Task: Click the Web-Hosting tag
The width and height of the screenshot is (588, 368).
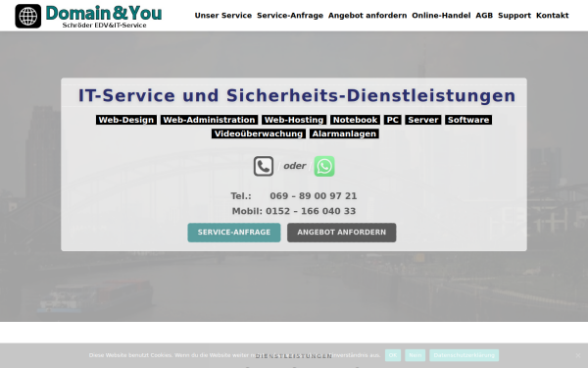Action: pyautogui.click(x=294, y=120)
